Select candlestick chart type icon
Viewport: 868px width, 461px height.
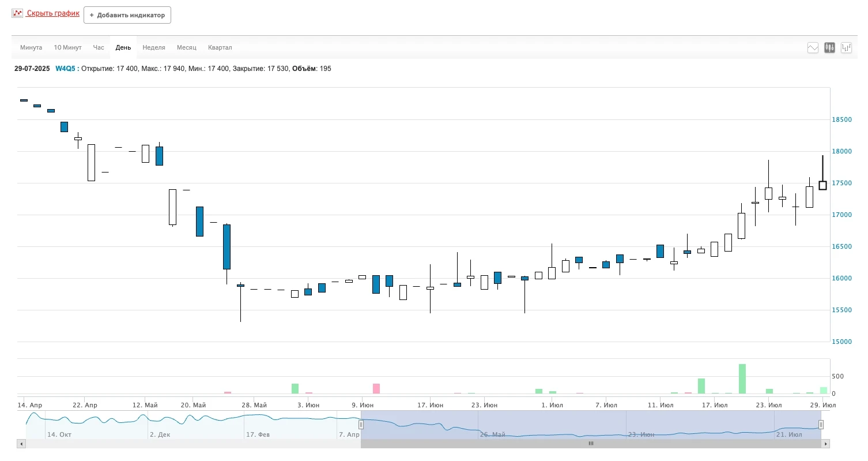829,48
